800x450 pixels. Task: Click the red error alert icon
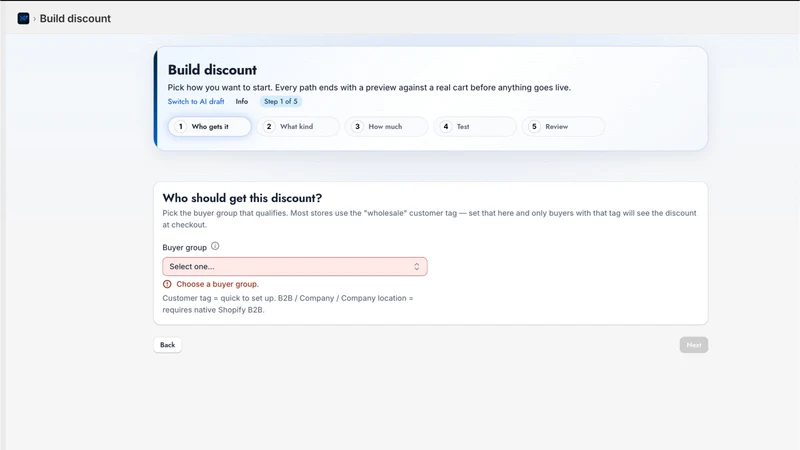click(x=167, y=284)
